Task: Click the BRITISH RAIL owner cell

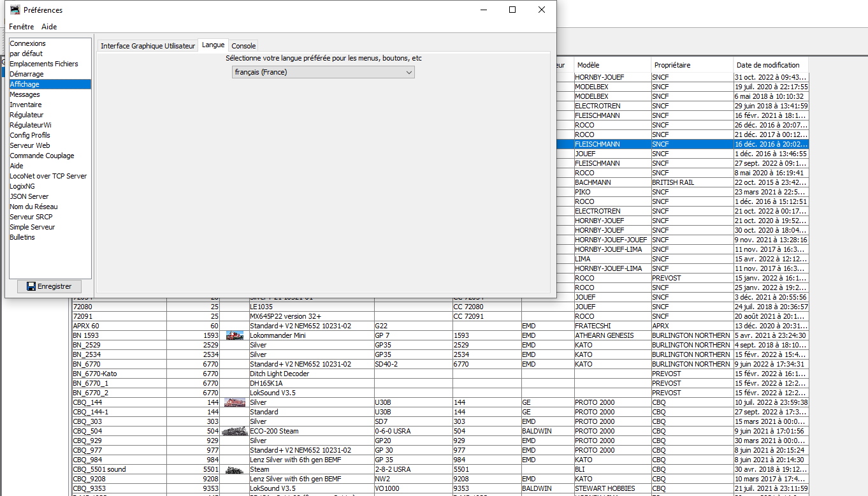Action: pos(691,182)
